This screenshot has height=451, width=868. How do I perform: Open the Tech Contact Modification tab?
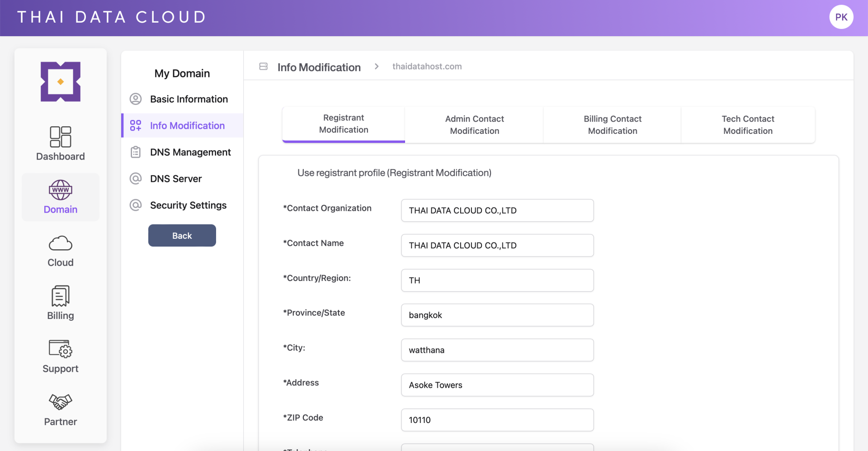point(748,125)
